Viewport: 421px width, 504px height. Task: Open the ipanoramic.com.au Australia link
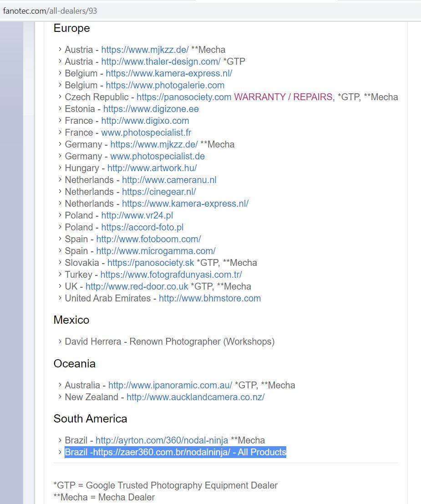(x=170, y=385)
